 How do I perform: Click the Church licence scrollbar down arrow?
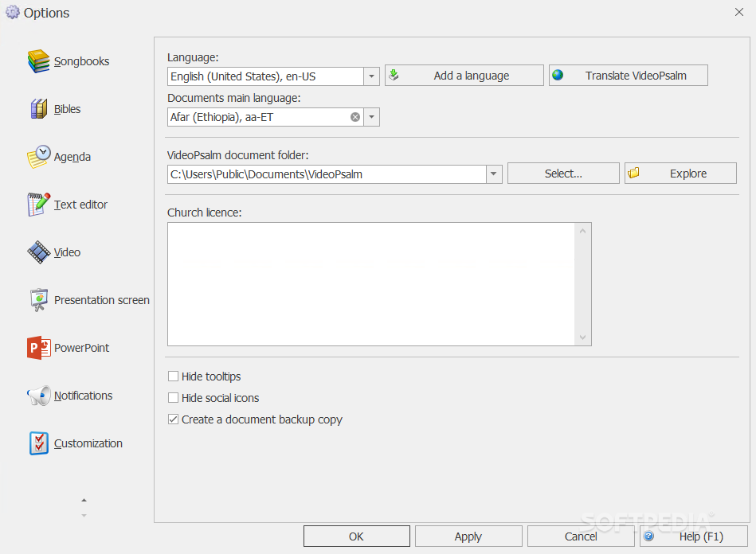point(583,337)
